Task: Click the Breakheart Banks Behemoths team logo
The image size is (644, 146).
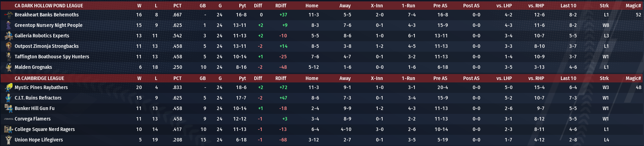Action: [8, 15]
